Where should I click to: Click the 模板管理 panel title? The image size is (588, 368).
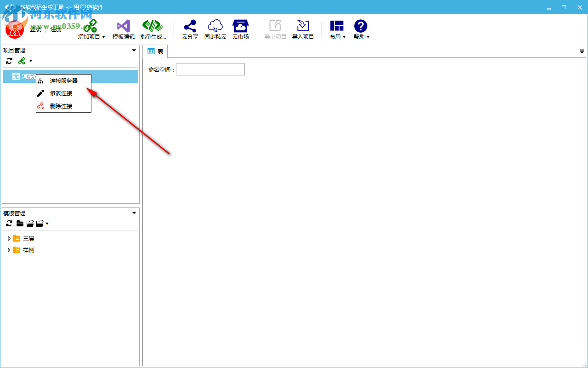pyautogui.click(x=14, y=213)
